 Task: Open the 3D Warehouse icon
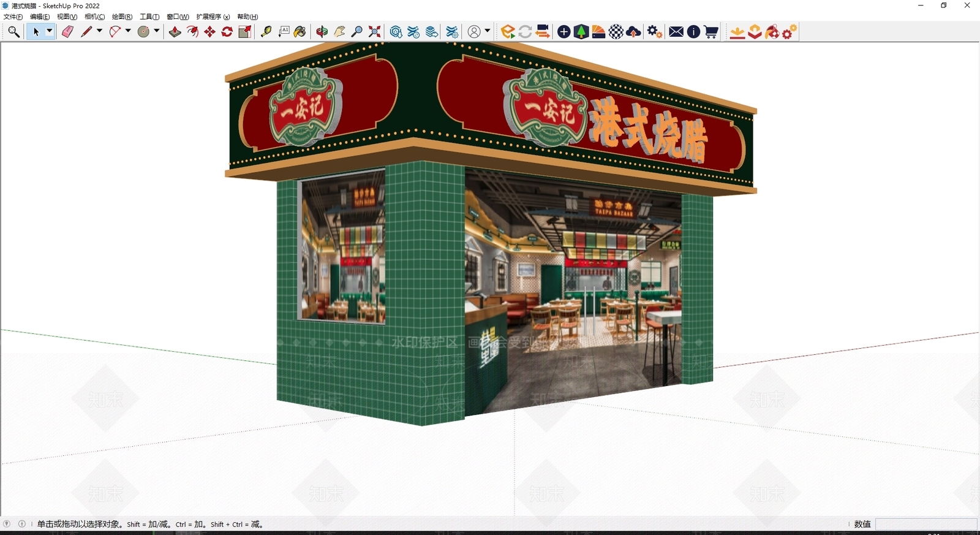(x=396, y=32)
